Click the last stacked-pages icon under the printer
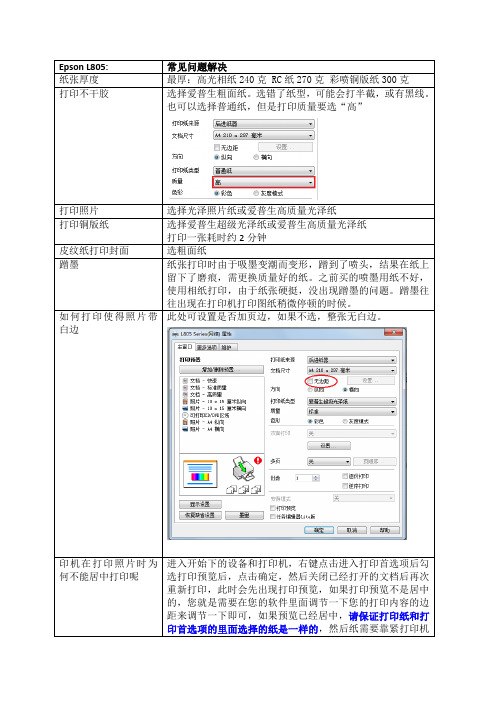The width and height of the screenshot is (496, 702). click(x=256, y=489)
